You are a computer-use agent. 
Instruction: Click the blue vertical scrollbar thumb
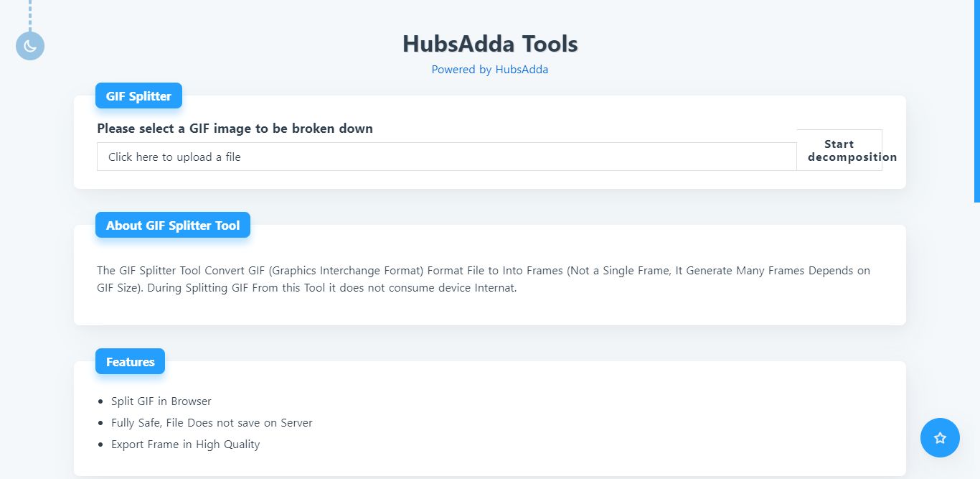point(976,101)
